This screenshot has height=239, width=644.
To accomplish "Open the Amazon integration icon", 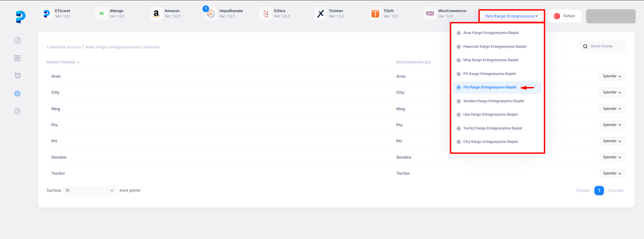I will click(156, 14).
